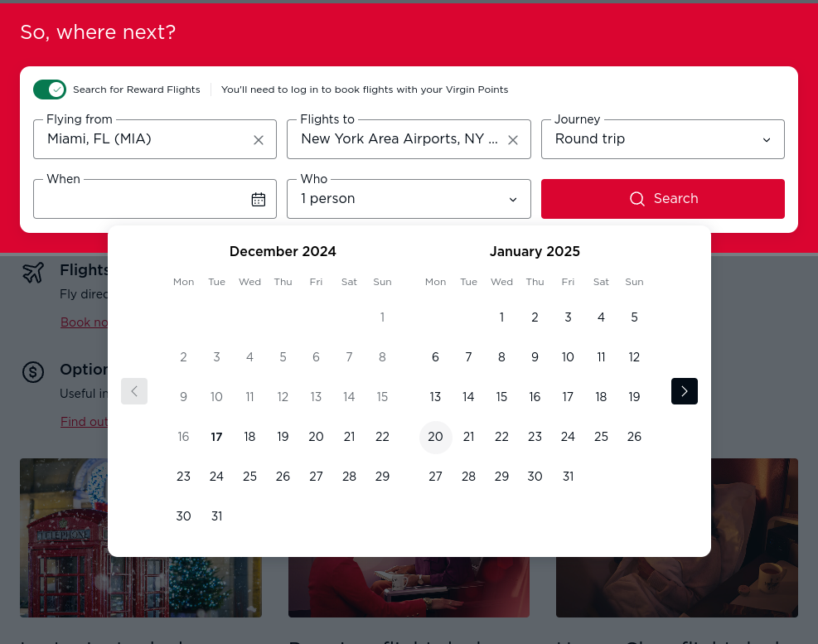Select January 3 in the calendar
This screenshot has width=818, height=644.
tap(568, 317)
